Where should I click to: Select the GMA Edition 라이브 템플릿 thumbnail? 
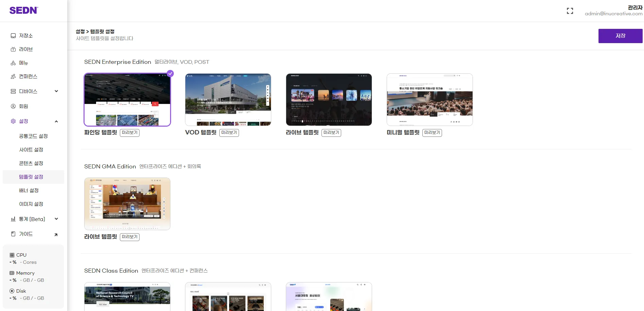pos(127,204)
